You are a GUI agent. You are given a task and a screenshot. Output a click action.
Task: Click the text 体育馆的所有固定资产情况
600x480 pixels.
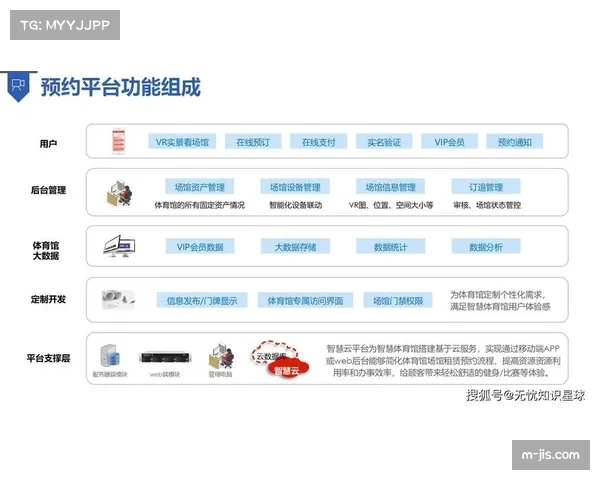[199, 205]
